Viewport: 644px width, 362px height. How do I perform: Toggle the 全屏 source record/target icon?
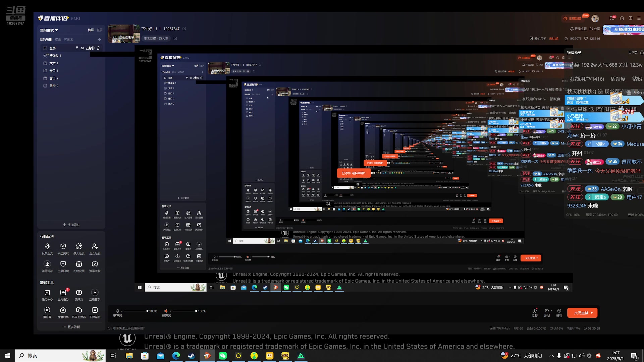pyautogui.click(x=93, y=48)
